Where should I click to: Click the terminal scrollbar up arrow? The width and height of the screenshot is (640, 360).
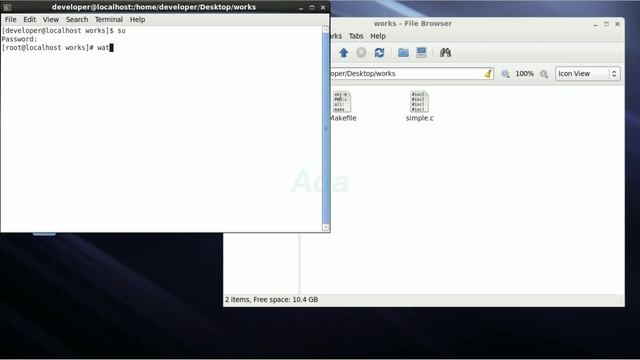[326, 30]
